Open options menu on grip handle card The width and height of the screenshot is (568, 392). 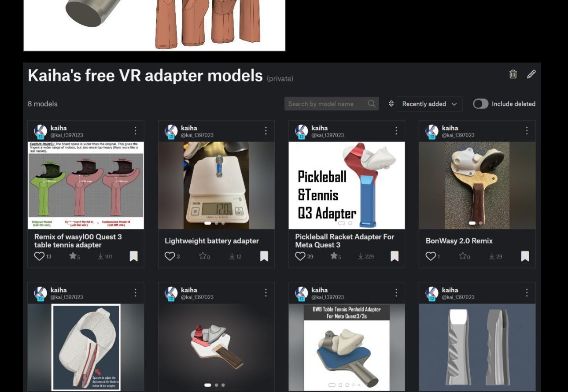[x=527, y=293]
